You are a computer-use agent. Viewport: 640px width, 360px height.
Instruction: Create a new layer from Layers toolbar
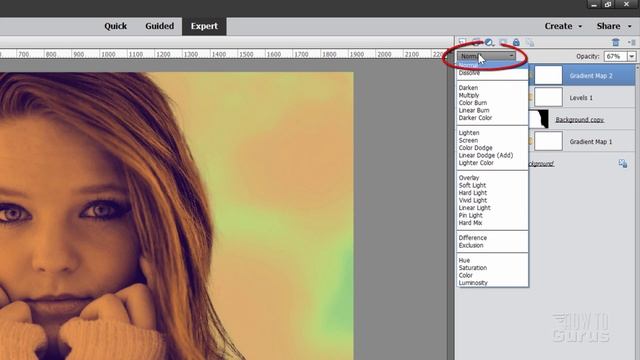pos(462,42)
